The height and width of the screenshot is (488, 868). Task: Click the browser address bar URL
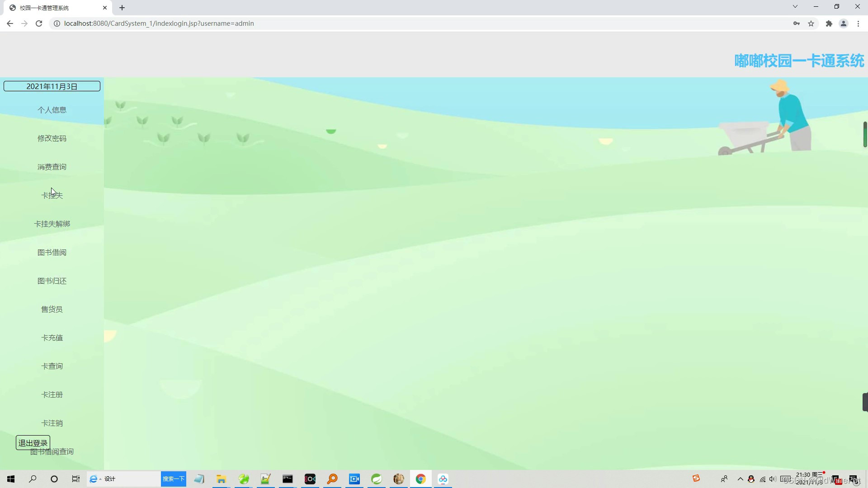159,23
